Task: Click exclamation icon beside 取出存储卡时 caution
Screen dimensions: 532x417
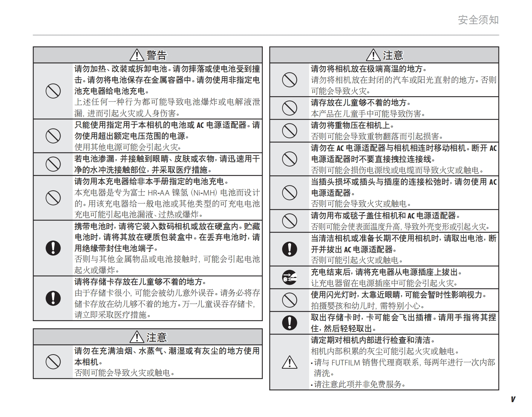Action: pos(290,323)
